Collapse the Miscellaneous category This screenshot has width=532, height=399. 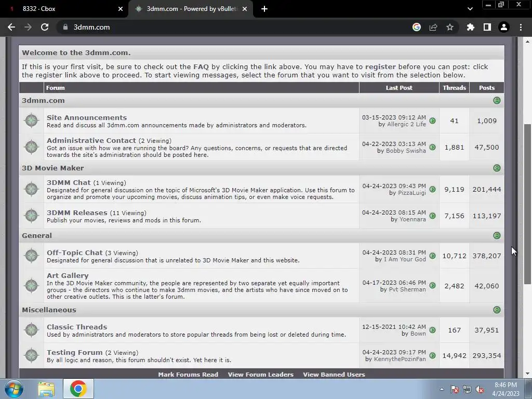coord(497,310)
